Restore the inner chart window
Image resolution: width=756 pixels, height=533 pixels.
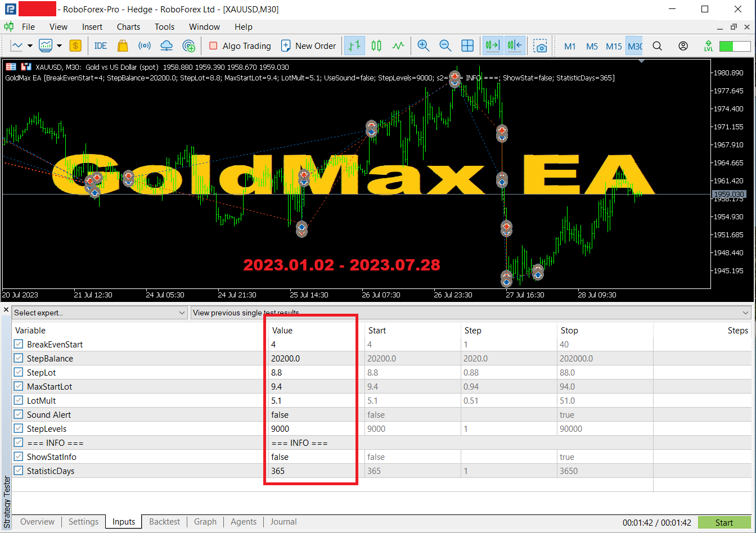[x=733, y=26]
